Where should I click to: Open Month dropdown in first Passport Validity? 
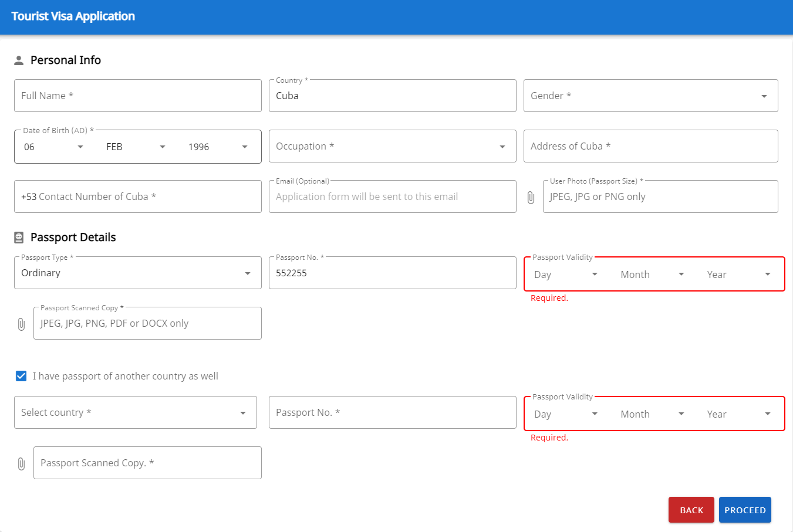coord(653,275)
